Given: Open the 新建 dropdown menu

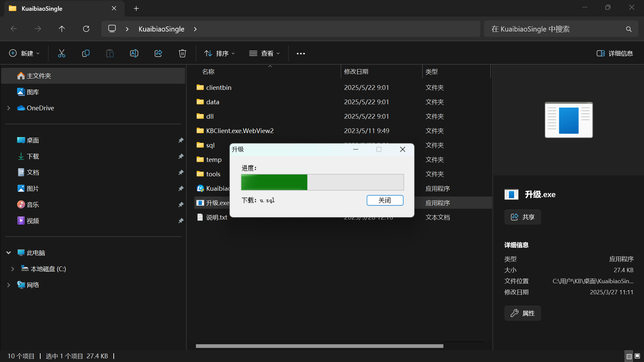Looking at the screenshot, I should (24, 53).
